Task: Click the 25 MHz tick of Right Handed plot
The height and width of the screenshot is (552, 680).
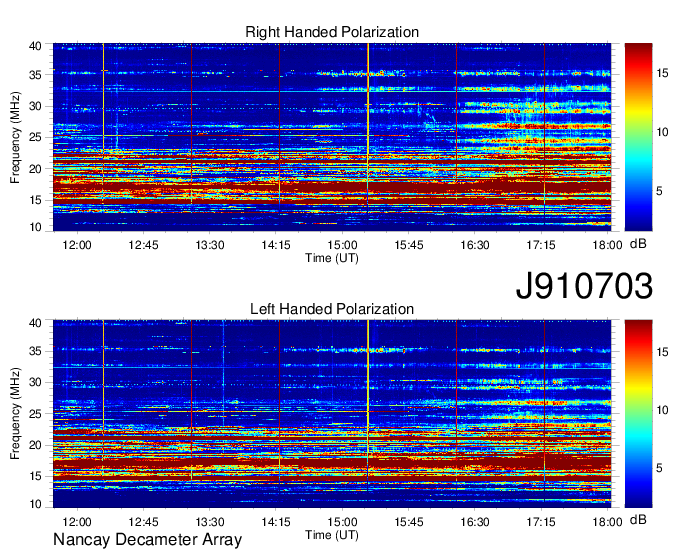Action: click(x=35, y=137)
